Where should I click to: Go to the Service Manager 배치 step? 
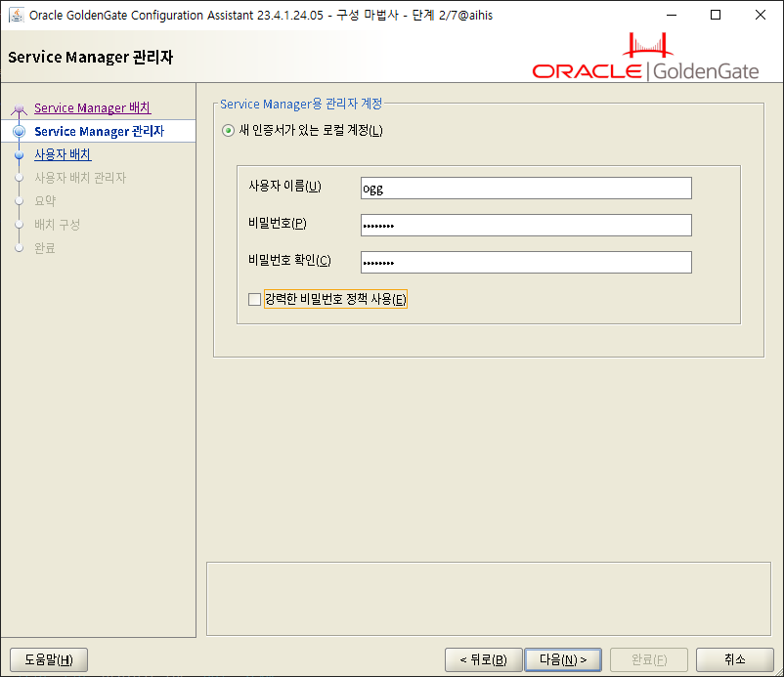point(93,107)
